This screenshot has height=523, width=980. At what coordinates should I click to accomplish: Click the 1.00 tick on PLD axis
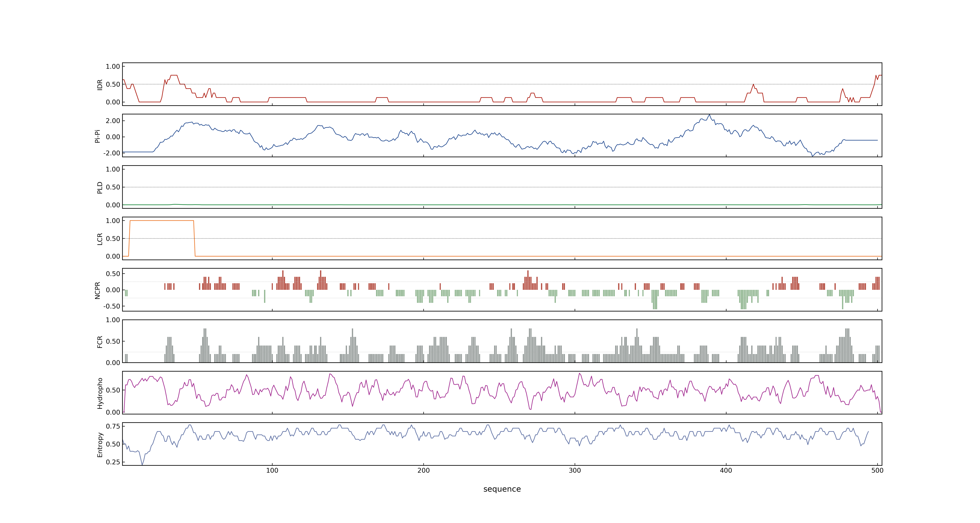[113, 169]
